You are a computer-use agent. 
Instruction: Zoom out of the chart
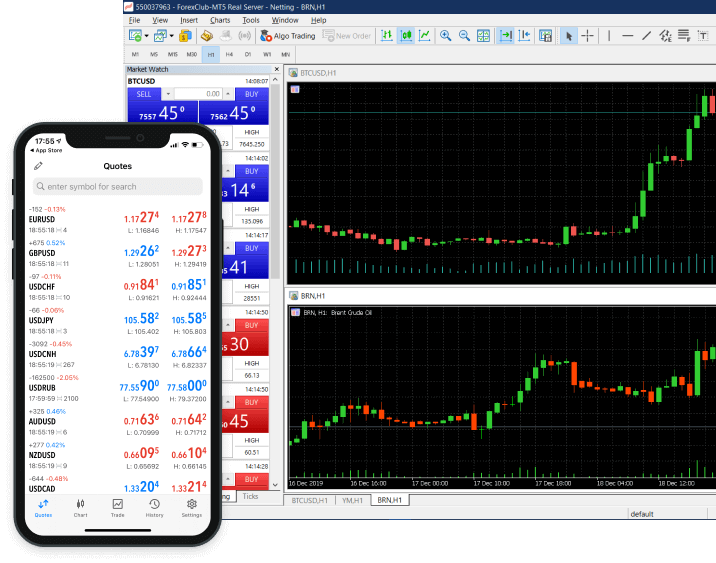pos(464,36)
